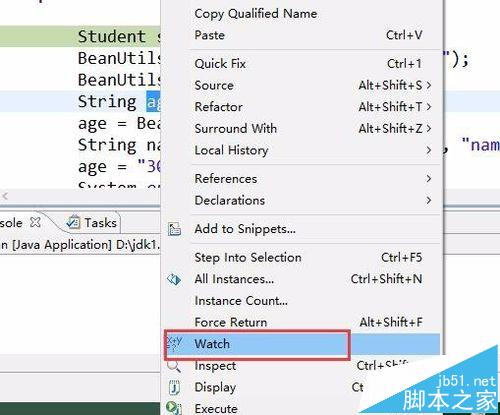The image size is (500, 415).
Task: Click the Ctrl+Shift+N shortcut text
Action: pos(386,279)
